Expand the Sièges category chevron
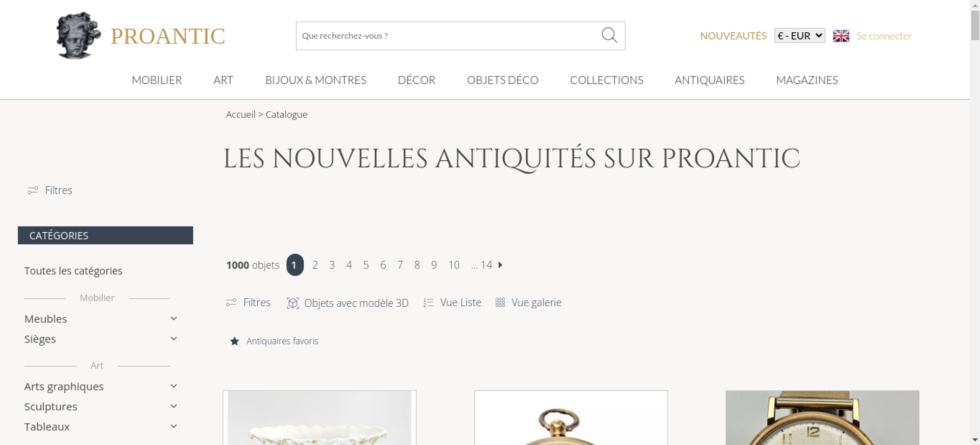This screenshot has width=980, height=445. click(174, 339)
